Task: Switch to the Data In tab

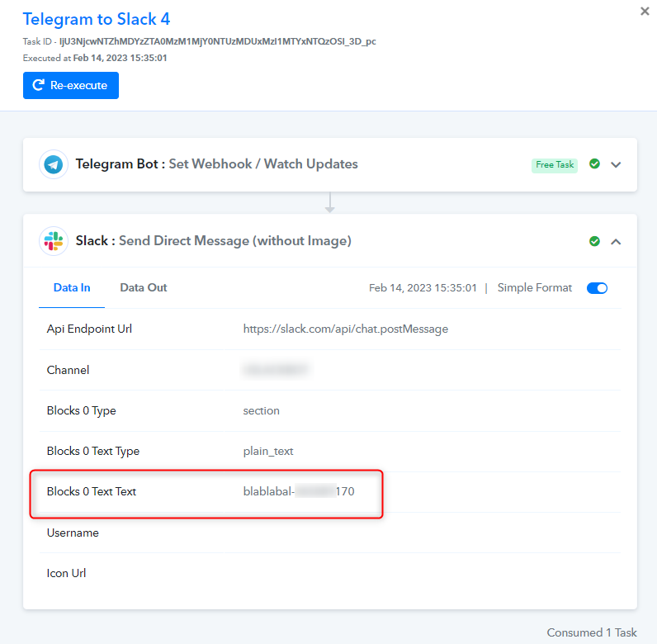Action: pos(72,287)
